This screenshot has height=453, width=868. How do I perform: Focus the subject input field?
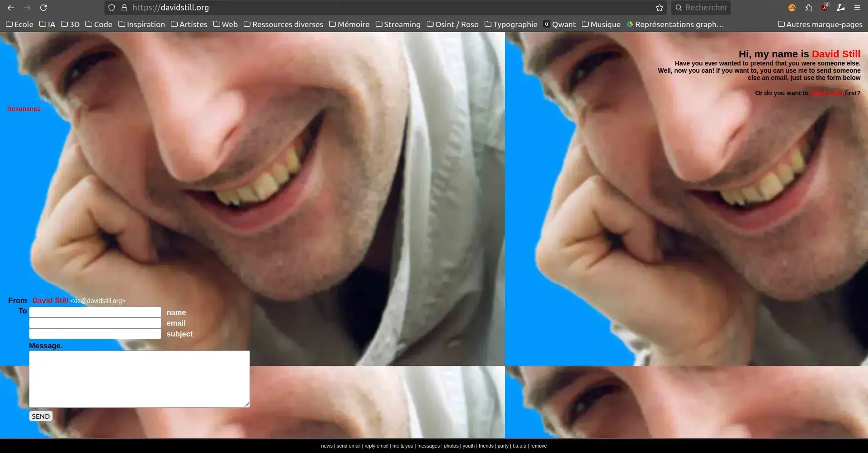coord(95,334)
